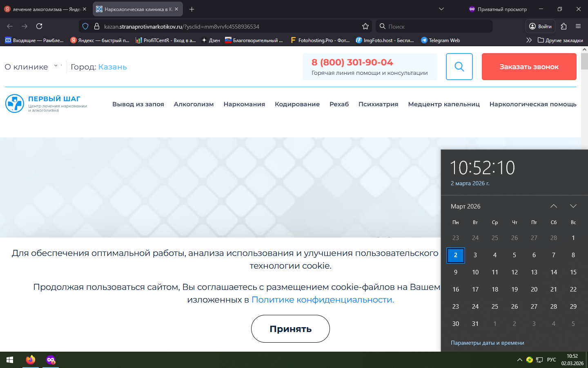Click the Первый Шаг clinic logo
The height and width of the screenshot is (368, 588).
pyautogui.click(x=46, y=103)
